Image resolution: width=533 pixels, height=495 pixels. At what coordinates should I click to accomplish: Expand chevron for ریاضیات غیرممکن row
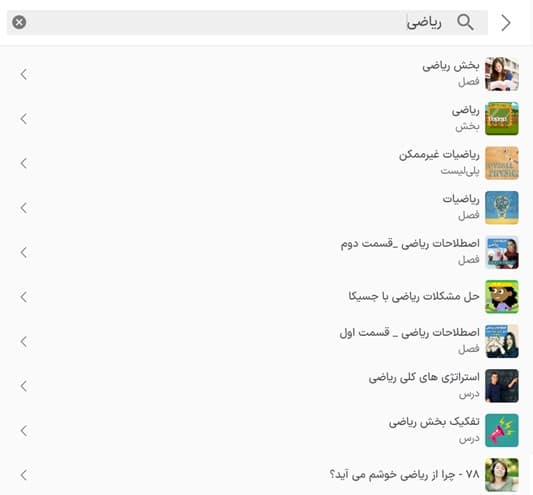[x=23, y=163]
